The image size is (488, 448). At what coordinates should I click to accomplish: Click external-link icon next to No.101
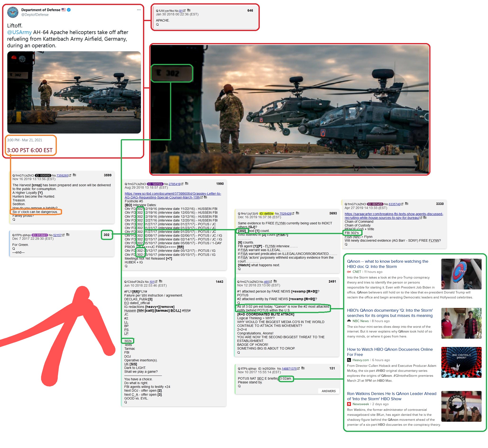(156, 282)
